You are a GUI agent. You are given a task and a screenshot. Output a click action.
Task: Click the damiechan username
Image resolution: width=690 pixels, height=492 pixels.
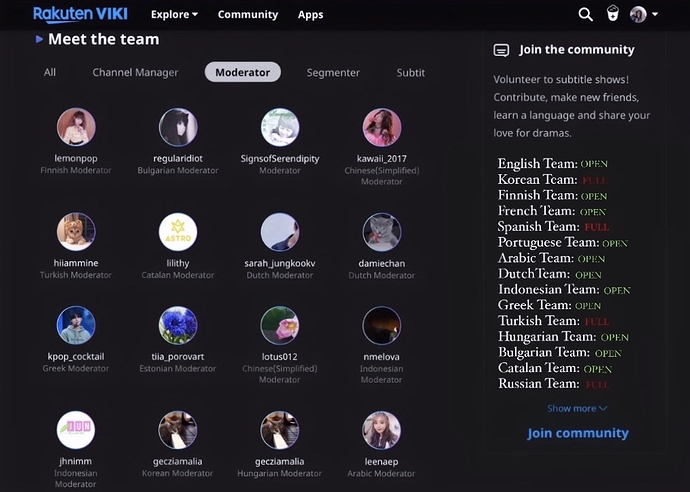(382, 263)
